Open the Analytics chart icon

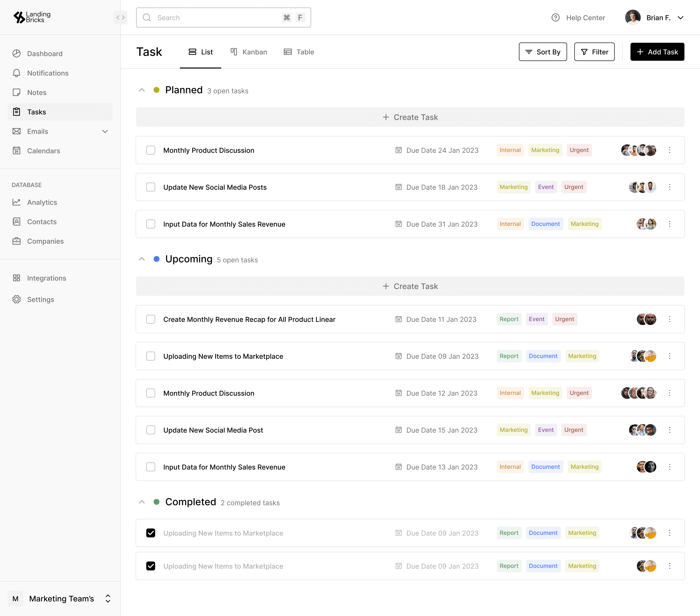tap(16, 202)
